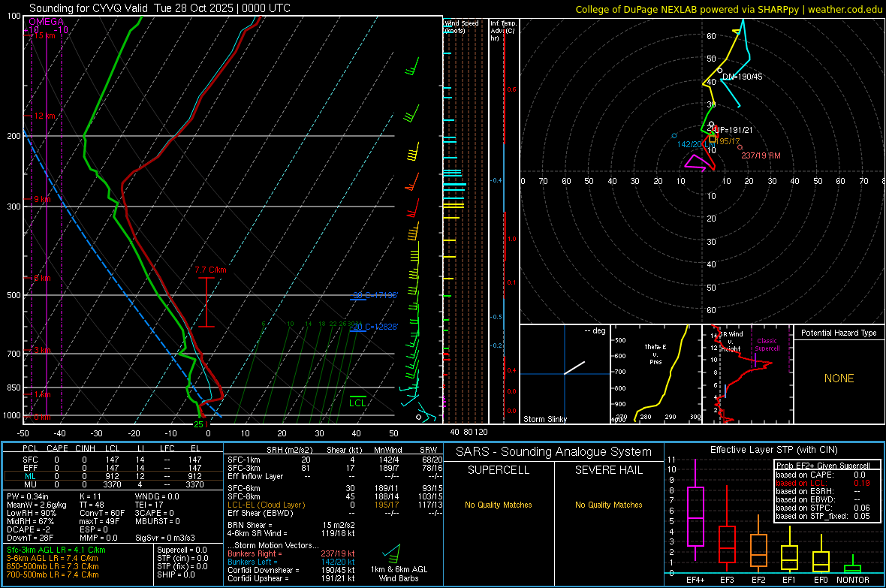886x588 pixels.
Task: Click the 850-500mb LR = 7.3 C/km value
Action: [x=53, y=566]
